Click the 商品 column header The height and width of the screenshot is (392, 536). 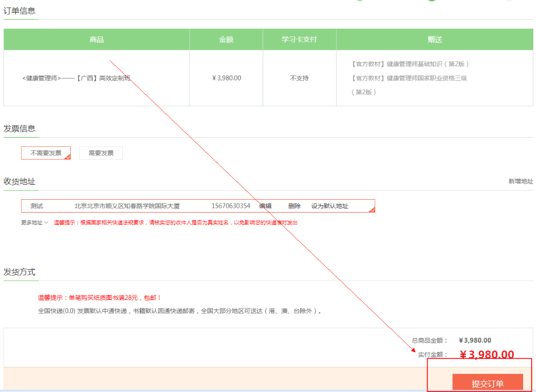click(96, 40)
